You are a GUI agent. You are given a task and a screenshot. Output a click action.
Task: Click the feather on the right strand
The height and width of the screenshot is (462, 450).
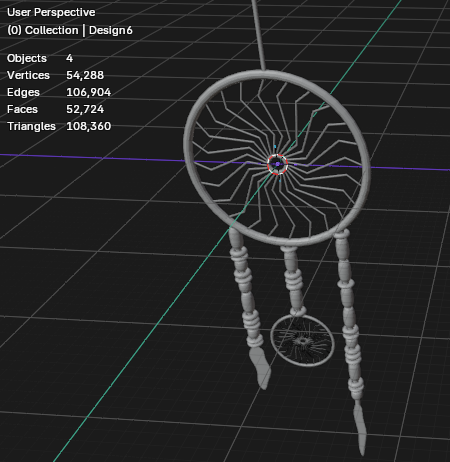(360, 428)
